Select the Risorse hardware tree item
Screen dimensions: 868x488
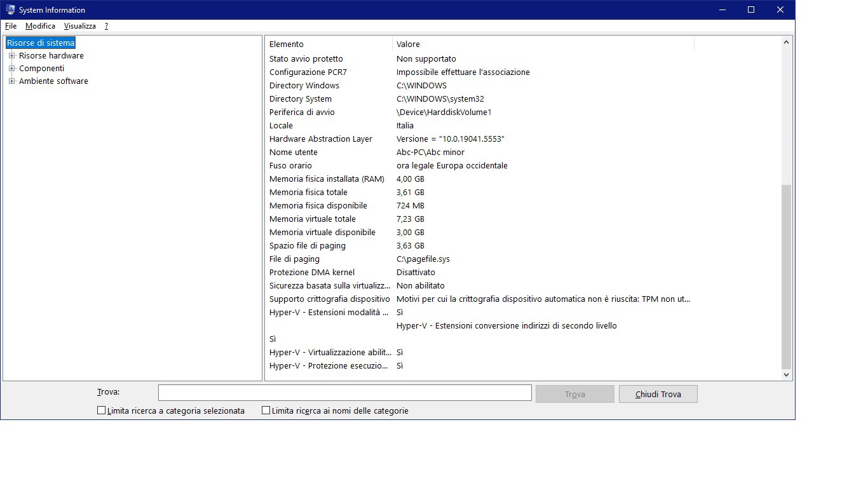[51, 55]
